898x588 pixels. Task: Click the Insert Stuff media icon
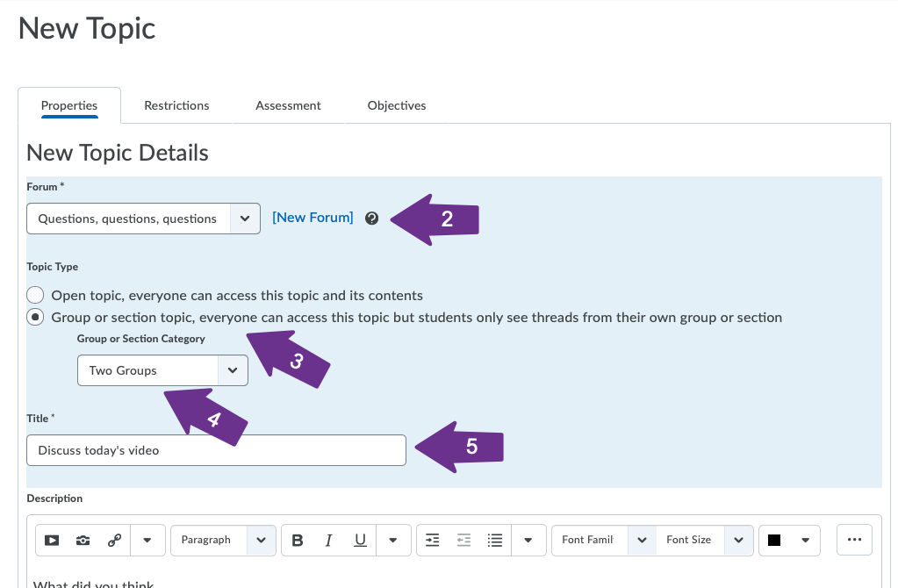(52, 541)
